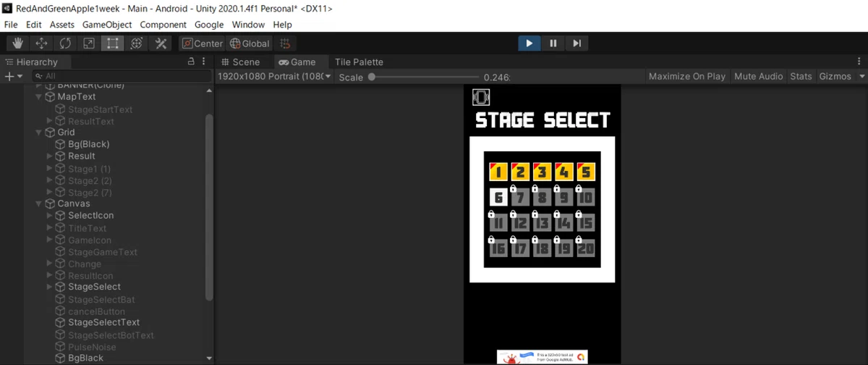Viewport: 868px width, 365px height.
Task: Open the resolution dropdown 1920x1080 Portrait
Action: [275, 76]
